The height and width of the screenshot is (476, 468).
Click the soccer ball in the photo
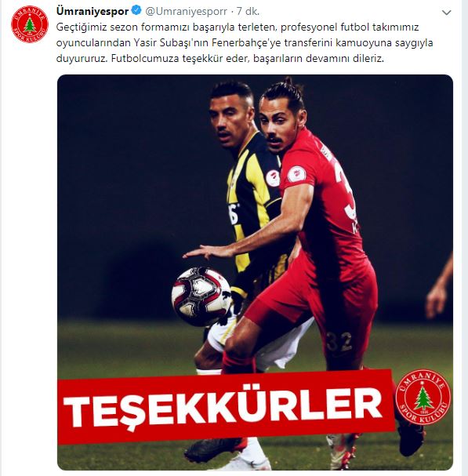click(201, 296)
